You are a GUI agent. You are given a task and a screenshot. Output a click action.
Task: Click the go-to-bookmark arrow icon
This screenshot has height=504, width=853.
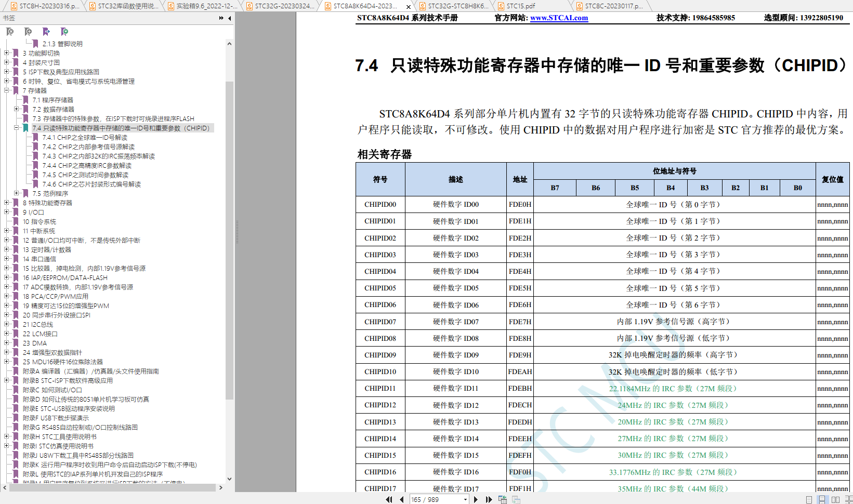click(x=46, y=32)
